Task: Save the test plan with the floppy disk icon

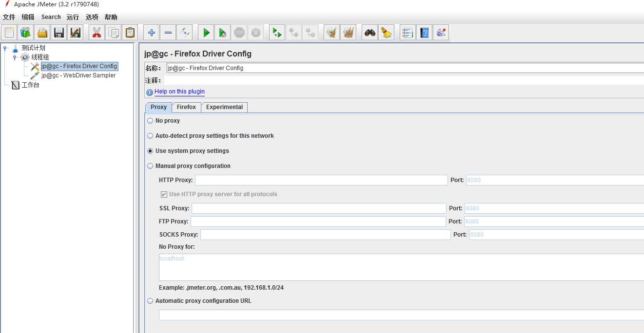Action: click(x=59, y=33)
